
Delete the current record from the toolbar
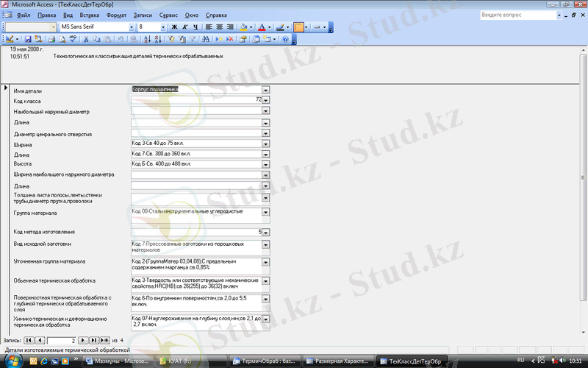click(x=230, y=39)
